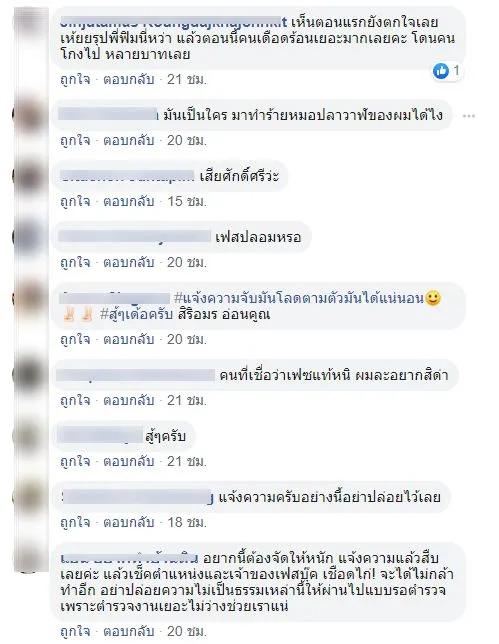
Task: Click ถูกใจ under the 15 ชม. comment
Action: pyautogui.click(x=75, y=202)
